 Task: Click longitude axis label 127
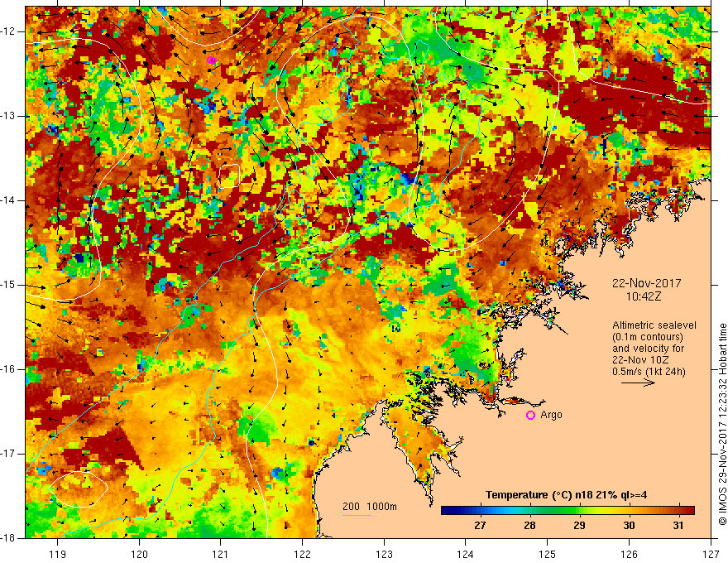(x=711, y=554)
